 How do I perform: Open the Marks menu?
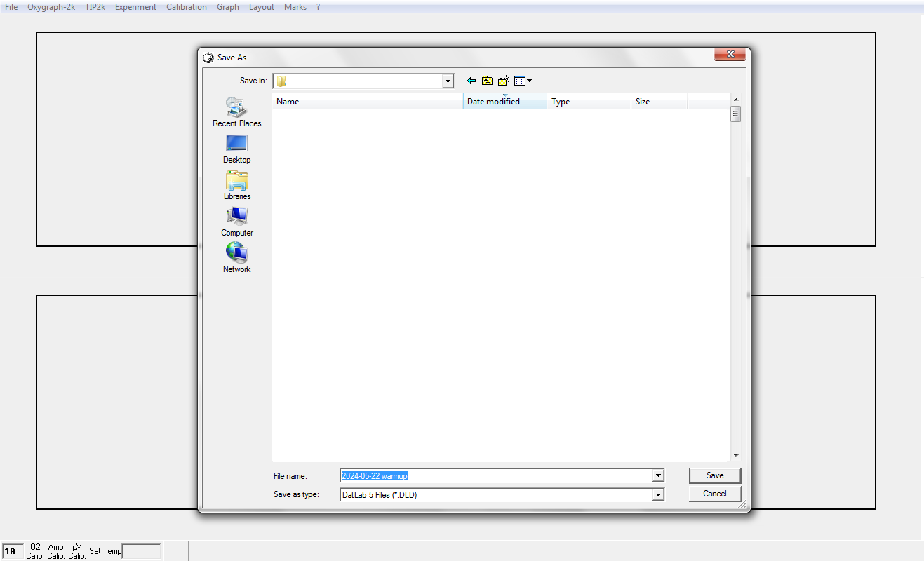tap(295, 7)
